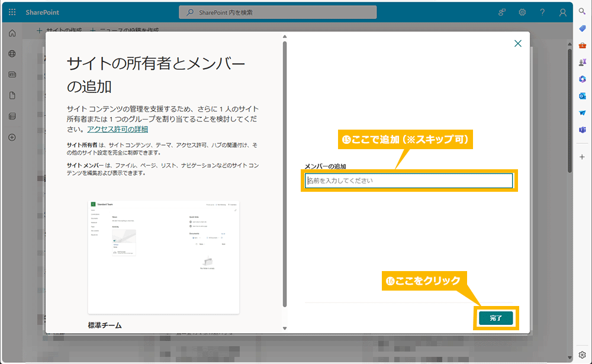Open the chess games icon in browser sidebar
592x364 pixels.
pos(582,62)
